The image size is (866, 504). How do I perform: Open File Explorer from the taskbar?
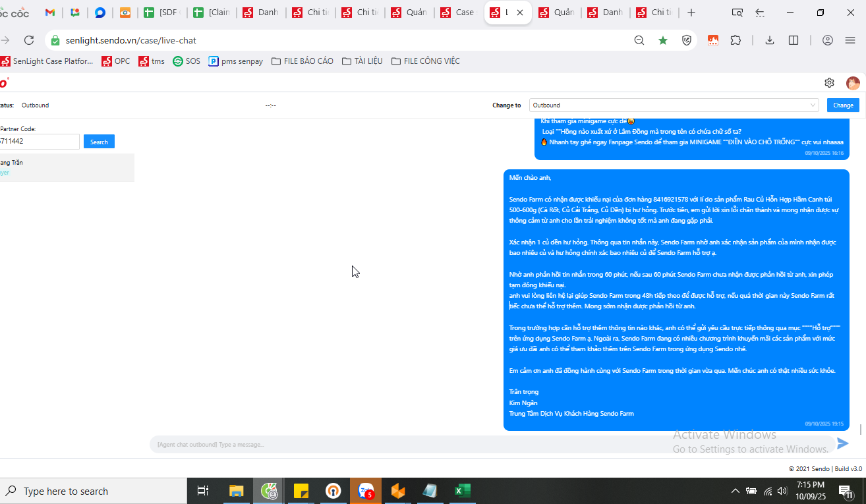[x=236, y=491]
